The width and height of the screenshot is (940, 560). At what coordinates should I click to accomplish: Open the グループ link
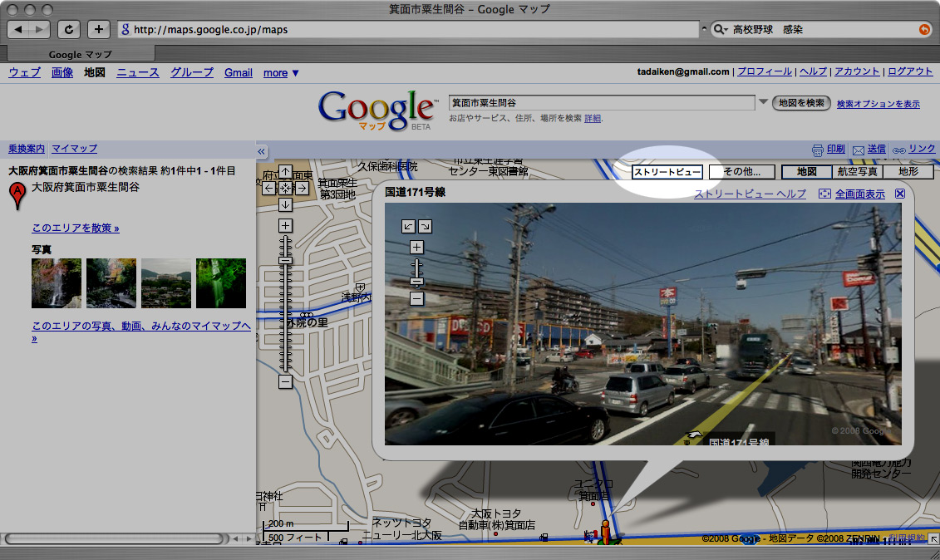click(192, 72)
